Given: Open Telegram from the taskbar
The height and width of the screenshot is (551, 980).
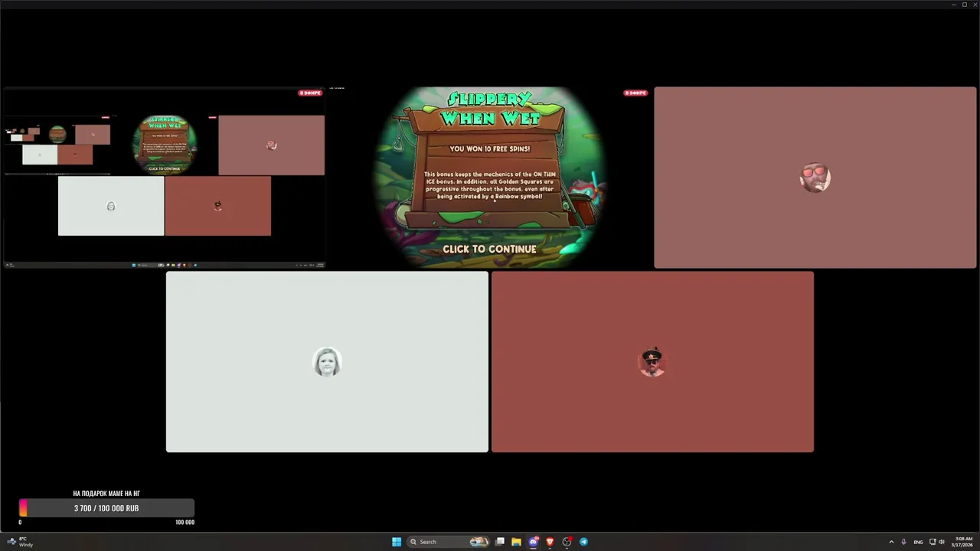Looking at the screenshot, I should (x=583, y=542).
